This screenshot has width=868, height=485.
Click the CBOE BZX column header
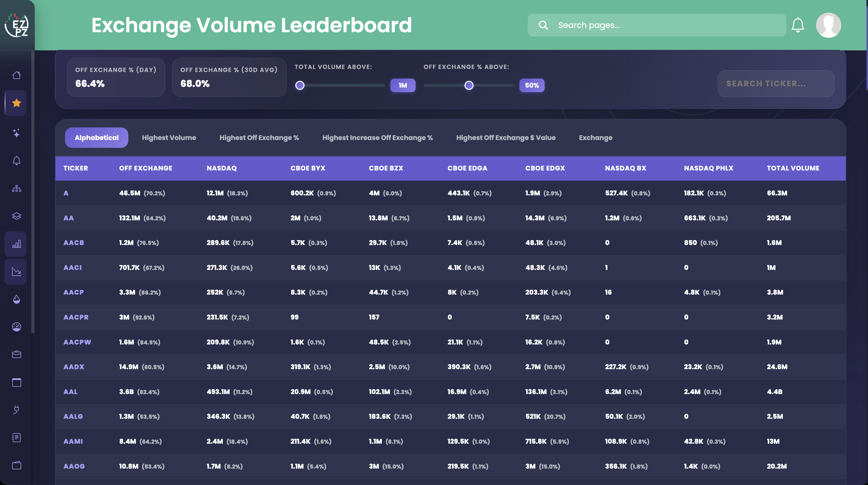tap(386, 168)
